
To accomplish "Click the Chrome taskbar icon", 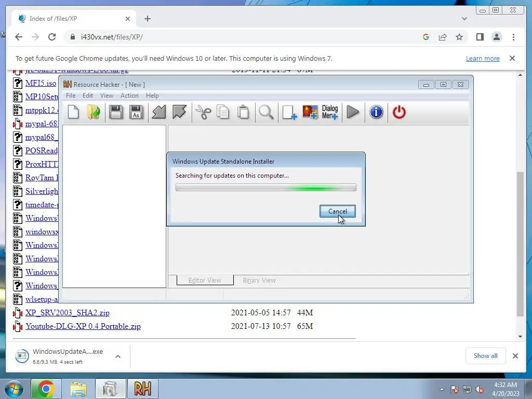I will click(x=46, y=389).
